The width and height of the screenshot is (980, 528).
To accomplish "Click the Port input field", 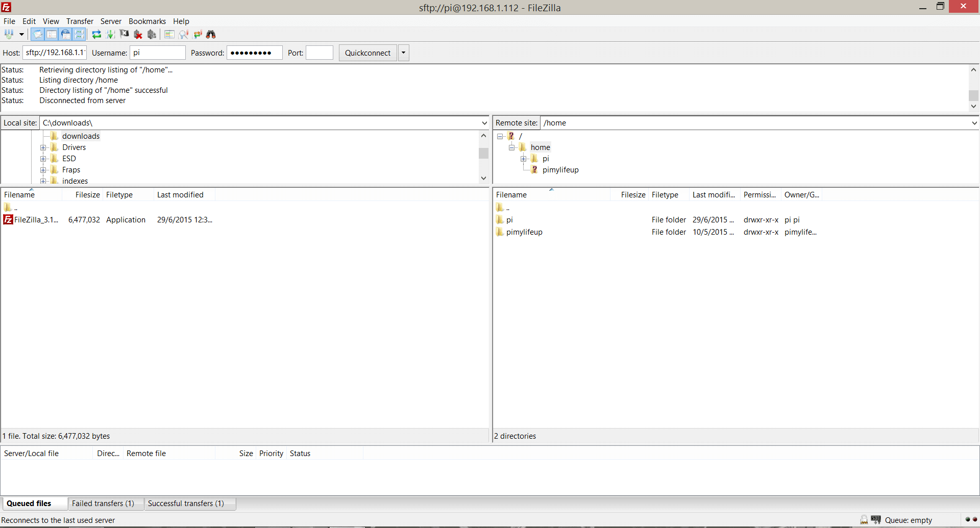I will coord(319,53).
